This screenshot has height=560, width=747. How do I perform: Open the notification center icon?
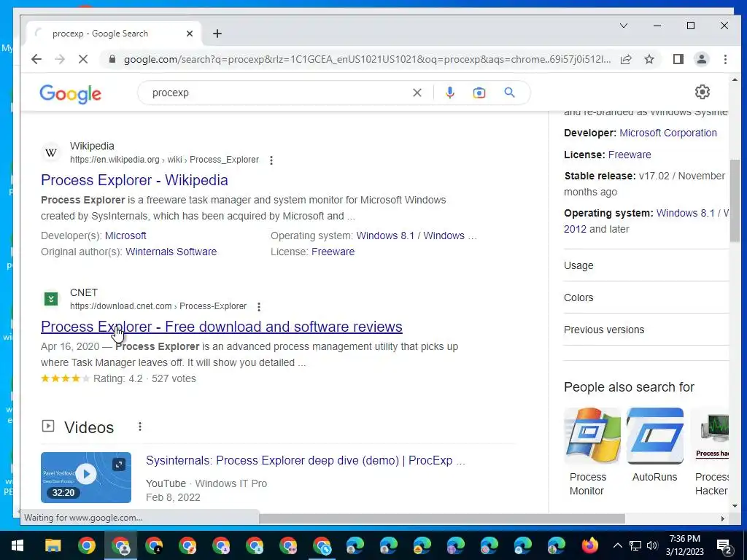(x=724, y=546)
